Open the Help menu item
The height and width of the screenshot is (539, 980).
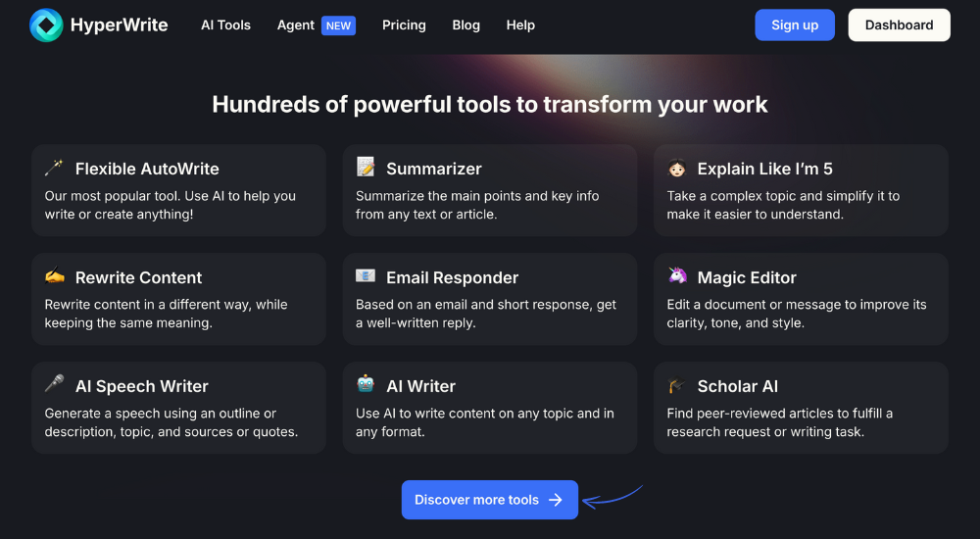click(520, 25)
